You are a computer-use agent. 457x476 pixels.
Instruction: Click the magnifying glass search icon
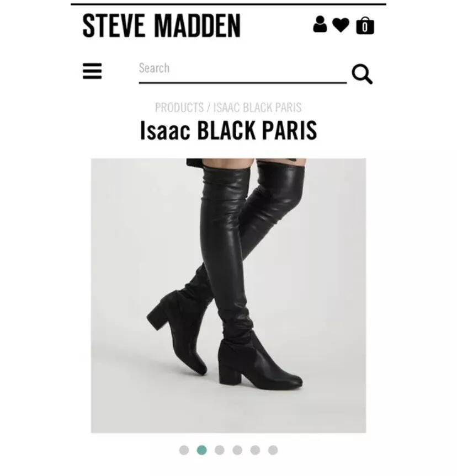point(362,74)
